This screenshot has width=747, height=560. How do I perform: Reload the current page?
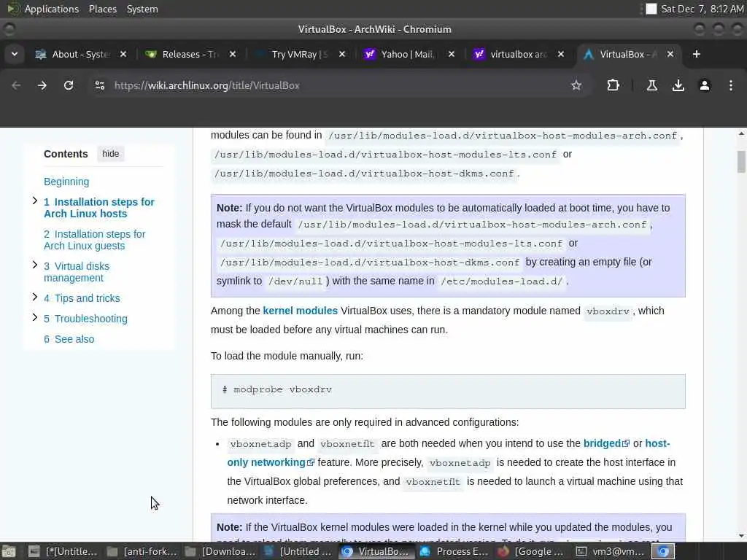pos(69,85)
